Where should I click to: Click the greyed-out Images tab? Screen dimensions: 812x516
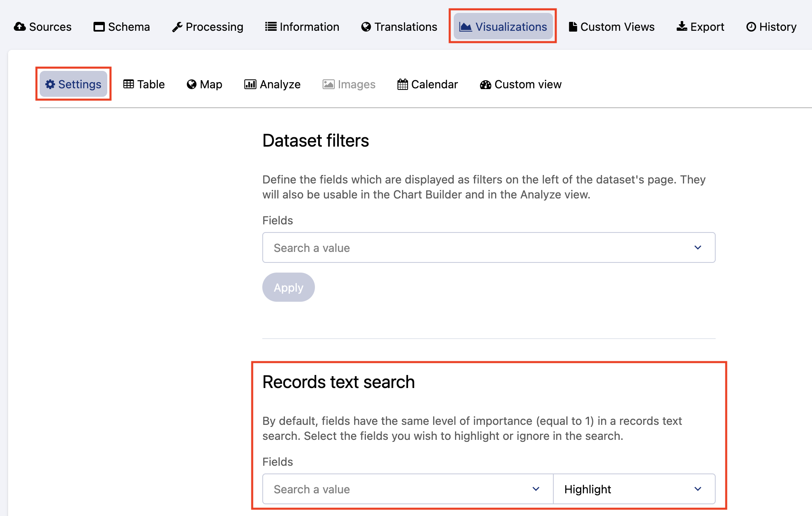349,84
